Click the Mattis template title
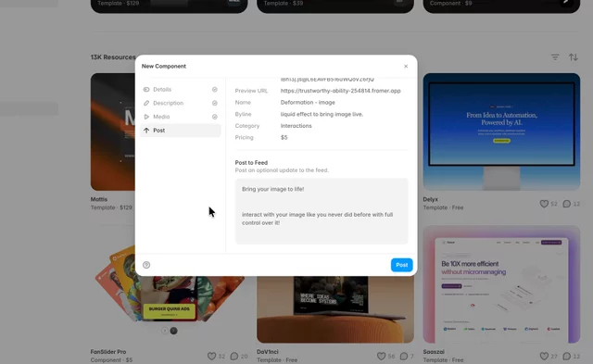 point(99,199)
